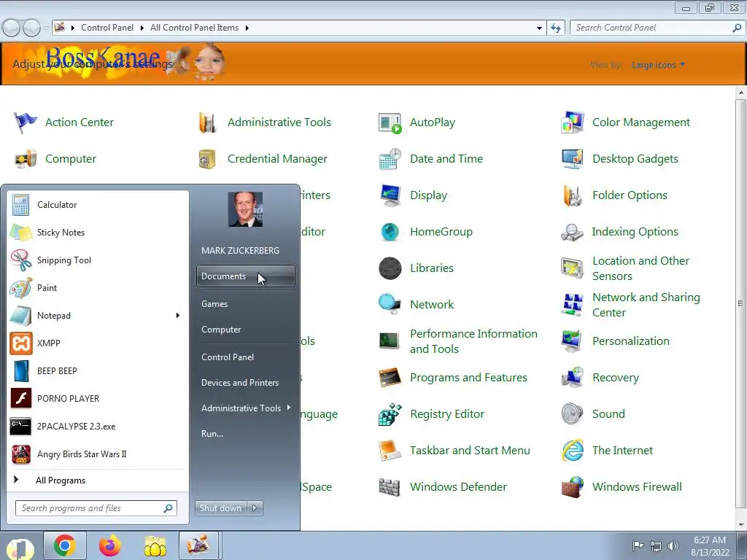
Task: Open The Internet icon
Action: pos(573,451)
